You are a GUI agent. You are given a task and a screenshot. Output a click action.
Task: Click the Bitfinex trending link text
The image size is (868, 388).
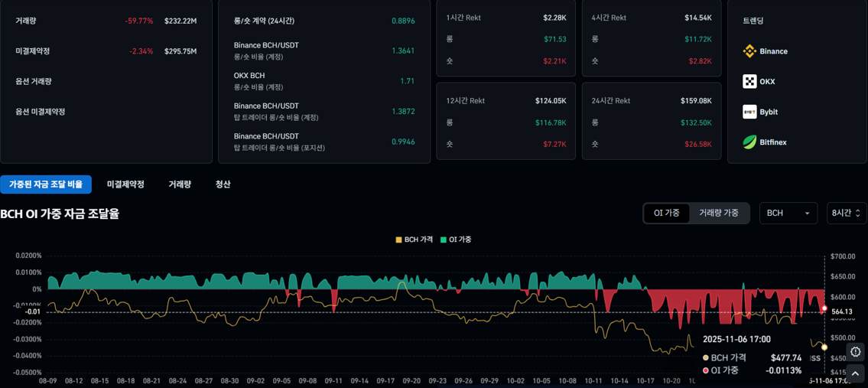(x=772, y=142)
